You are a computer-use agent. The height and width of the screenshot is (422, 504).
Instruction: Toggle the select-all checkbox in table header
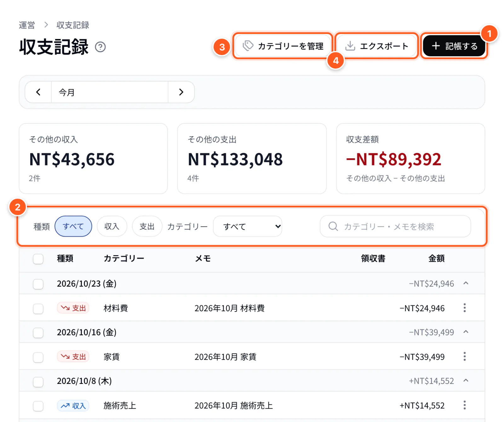(x=38, y=259)
